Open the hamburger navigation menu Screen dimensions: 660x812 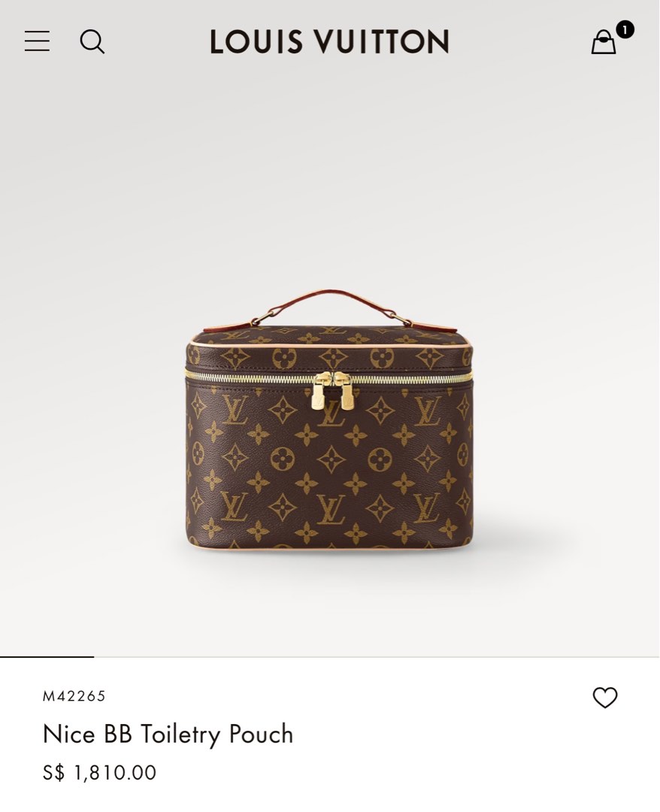point(38,41)
